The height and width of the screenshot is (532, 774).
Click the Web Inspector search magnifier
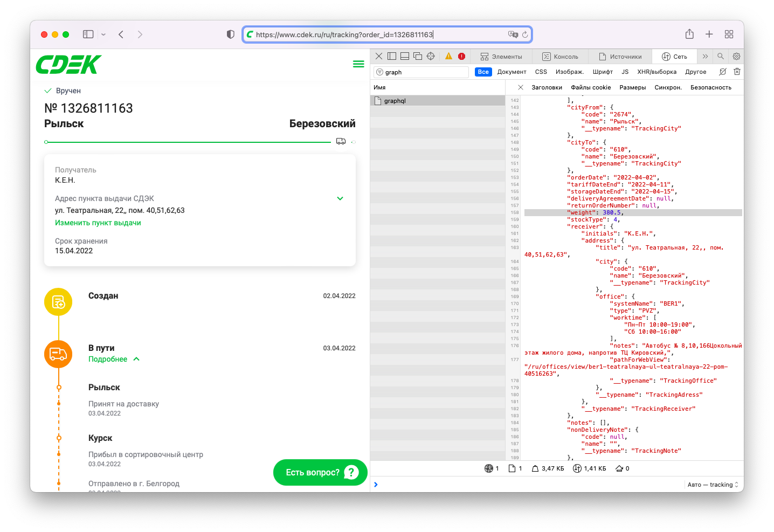[x=721, y=56]
